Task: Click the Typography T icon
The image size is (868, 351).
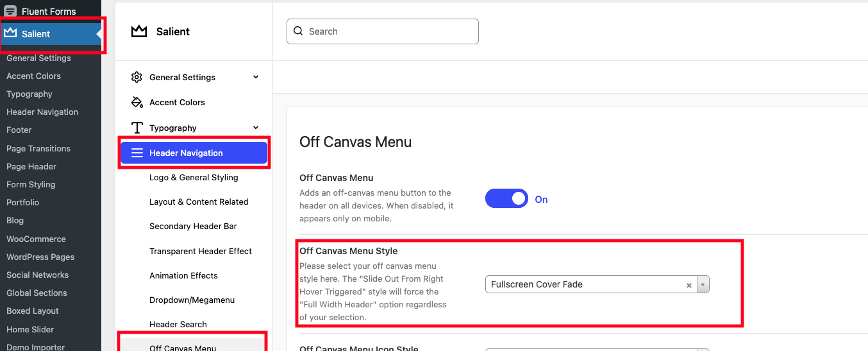Action: pyautogui.click(x=137, y=128)
